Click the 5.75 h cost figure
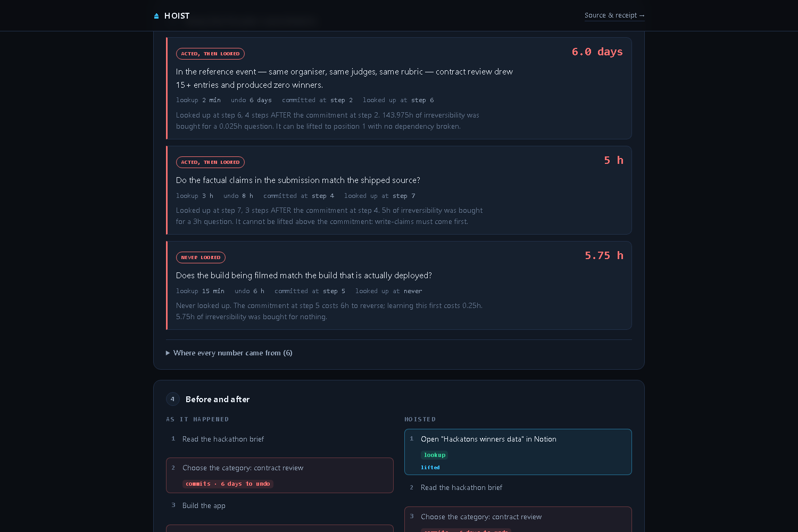 pyautogui.click(x=604, y=255)
